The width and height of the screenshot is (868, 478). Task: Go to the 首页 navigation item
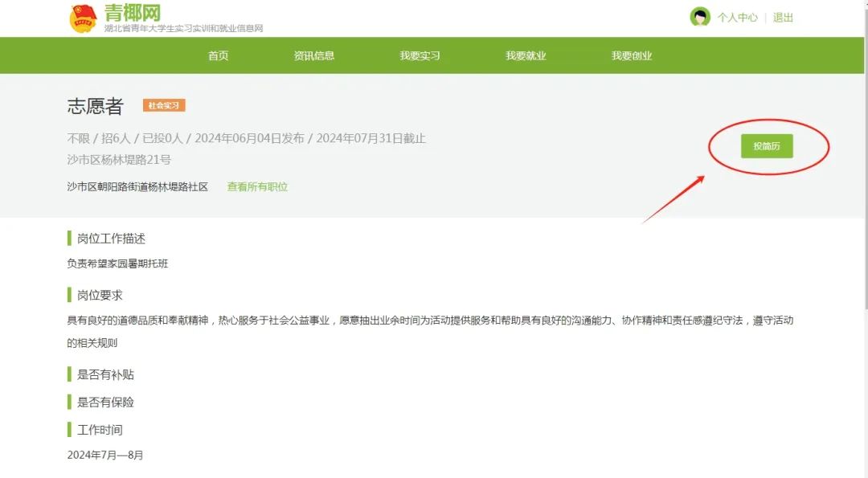point(219,55)
